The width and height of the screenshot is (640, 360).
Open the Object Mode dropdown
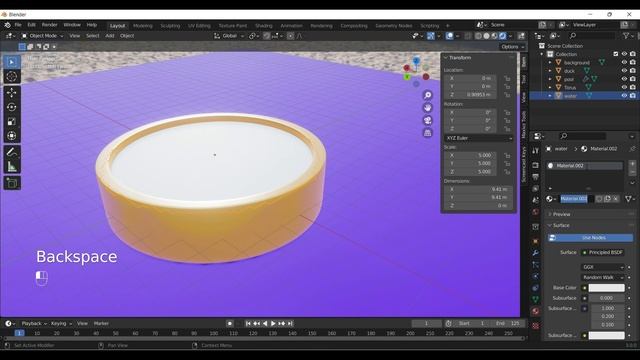pyautogui.click(x=42, y=36)
